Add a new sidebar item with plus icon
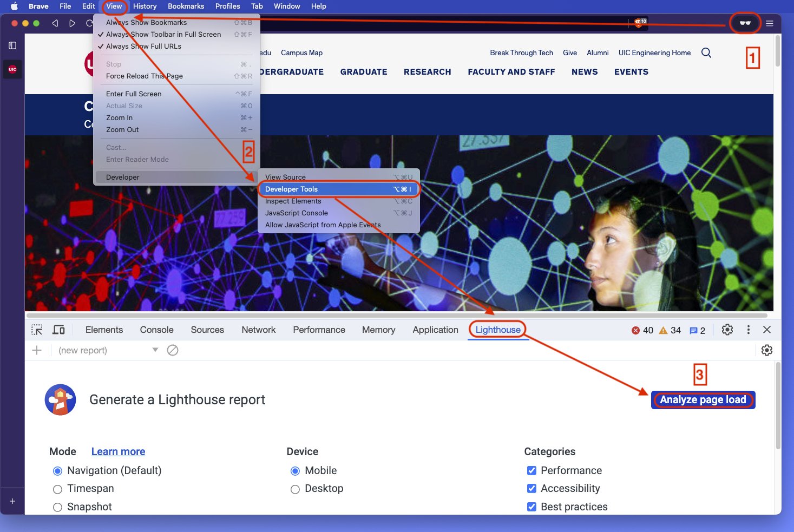This screenshot has width=794, height=532. click(12, 501)
